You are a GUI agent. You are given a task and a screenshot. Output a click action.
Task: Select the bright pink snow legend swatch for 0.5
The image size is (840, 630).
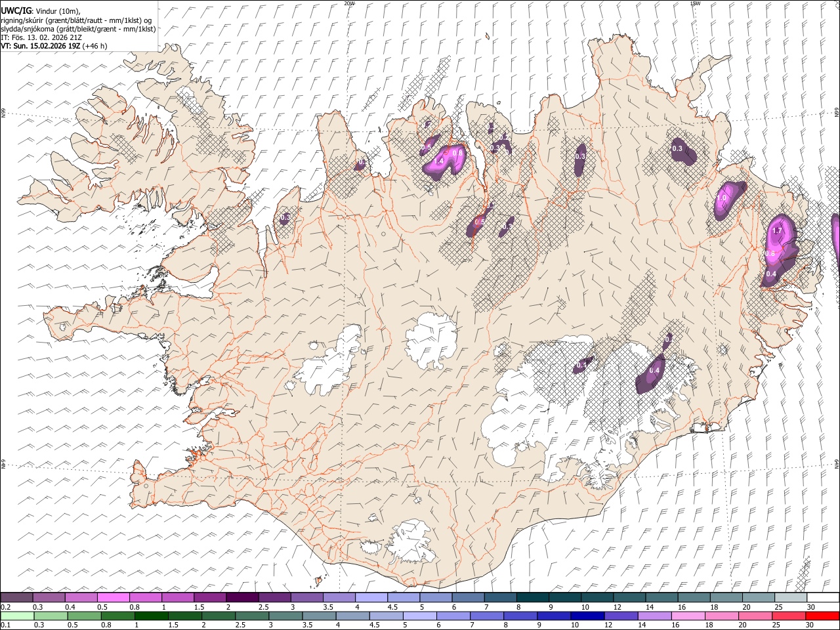(x=113, y=597)
